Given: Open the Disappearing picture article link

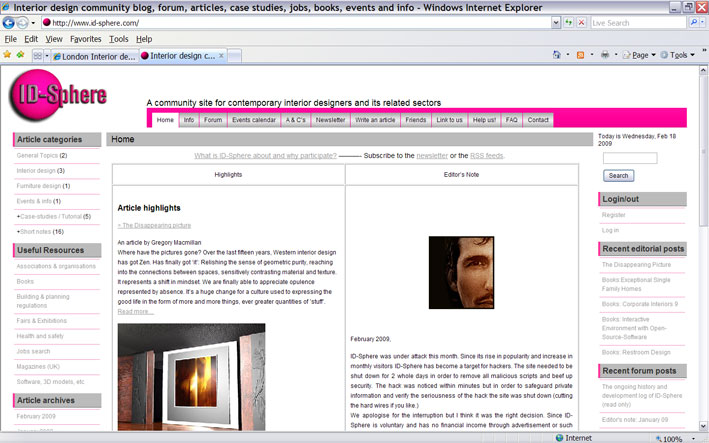Looking at the screenshot, I should (x=154, y=225).
